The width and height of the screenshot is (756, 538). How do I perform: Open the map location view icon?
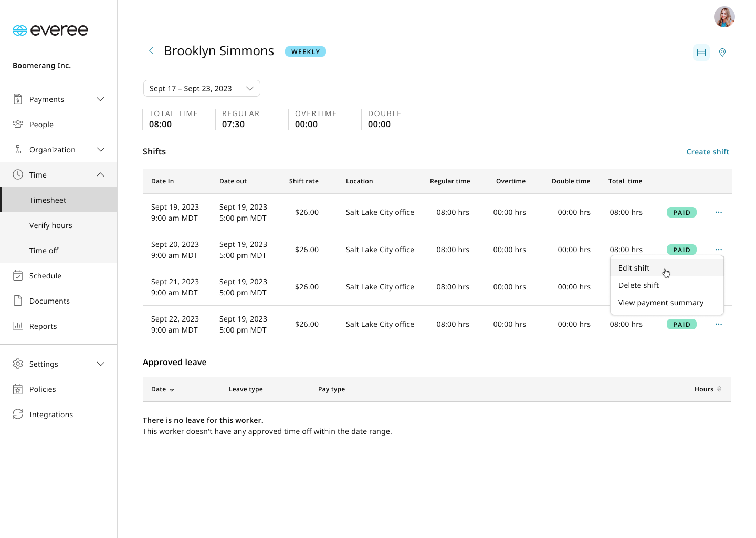pyautogui.click(x=722, y=53)
